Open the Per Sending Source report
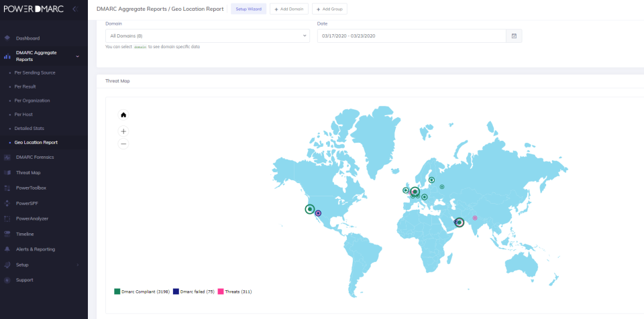Screen dimensions: 644x319 (x=35, y=72)
